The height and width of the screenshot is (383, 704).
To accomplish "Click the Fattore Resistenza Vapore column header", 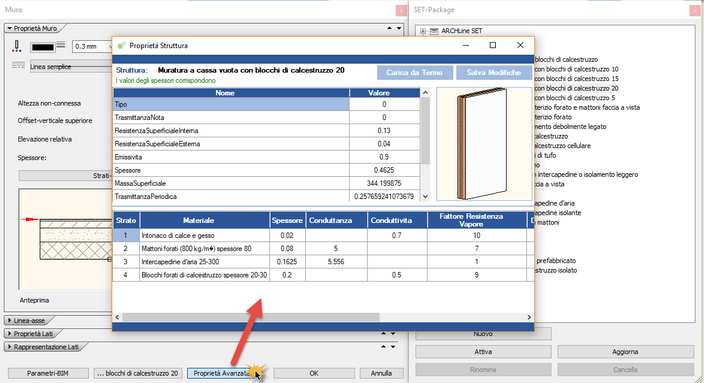I will 477,220.
